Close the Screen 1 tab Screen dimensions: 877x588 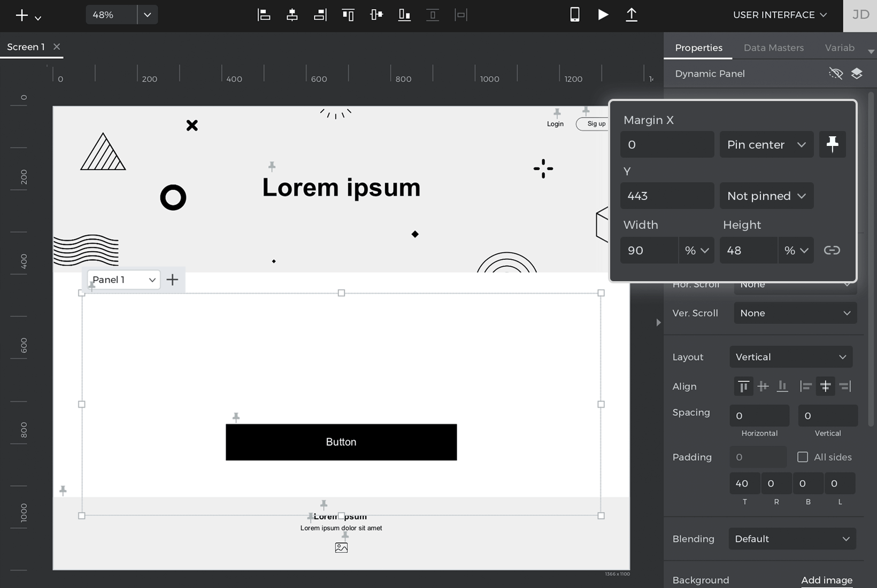pos(57,47)
